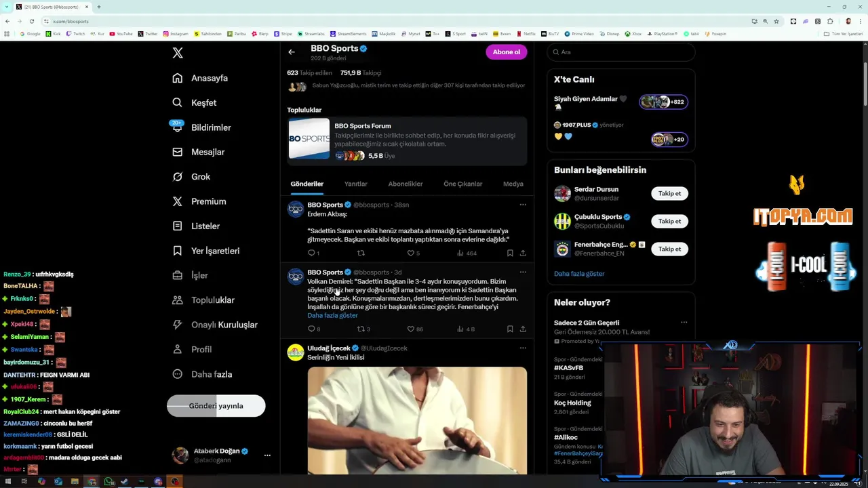Click the back arrow beside BBO Sports

(x=292, y=52)
